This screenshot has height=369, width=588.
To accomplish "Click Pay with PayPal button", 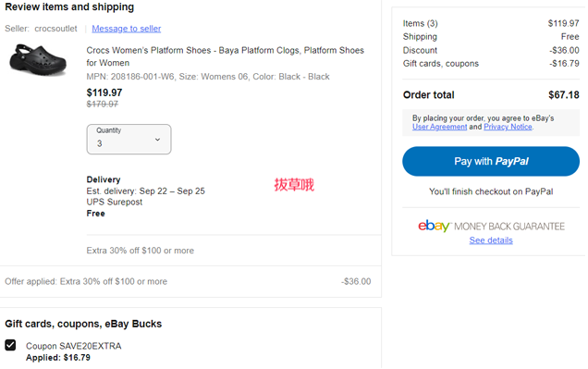I will coord(491,161).
